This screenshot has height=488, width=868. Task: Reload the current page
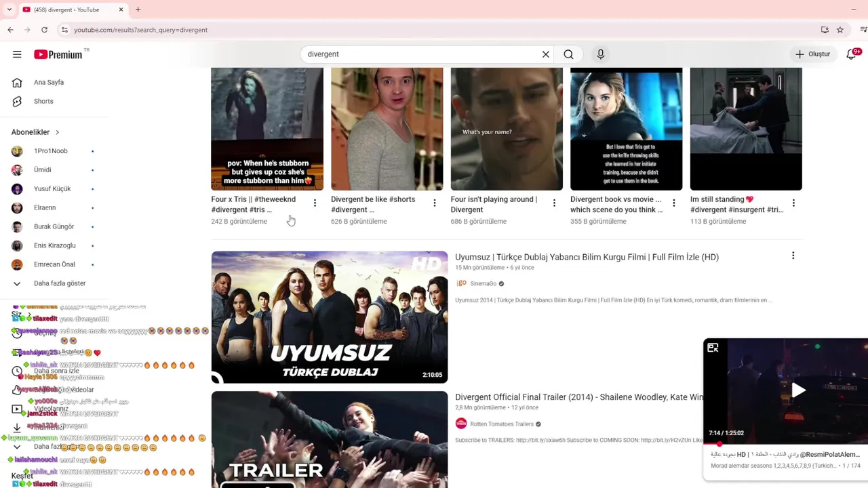point(44,30)
